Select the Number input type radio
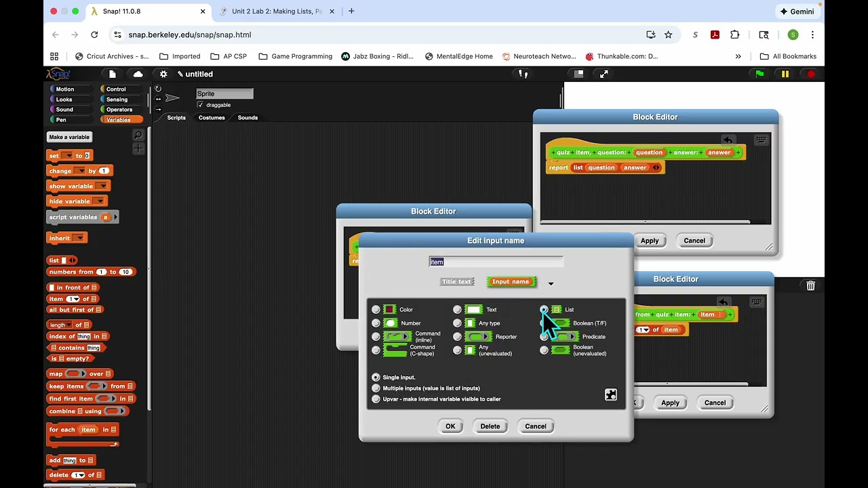868x488 pixels. click(x=376, y=323)
